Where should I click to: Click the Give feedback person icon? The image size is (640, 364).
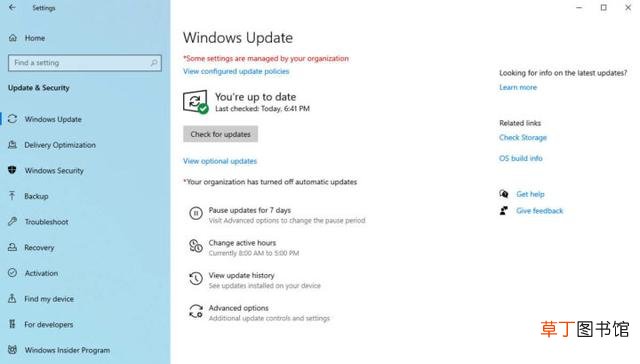(504, 211)
